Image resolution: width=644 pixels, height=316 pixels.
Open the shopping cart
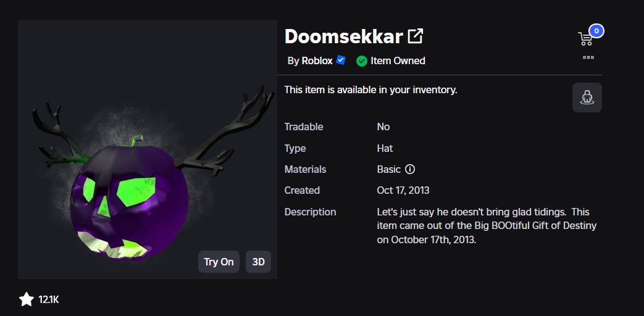(x=585, y=39)
